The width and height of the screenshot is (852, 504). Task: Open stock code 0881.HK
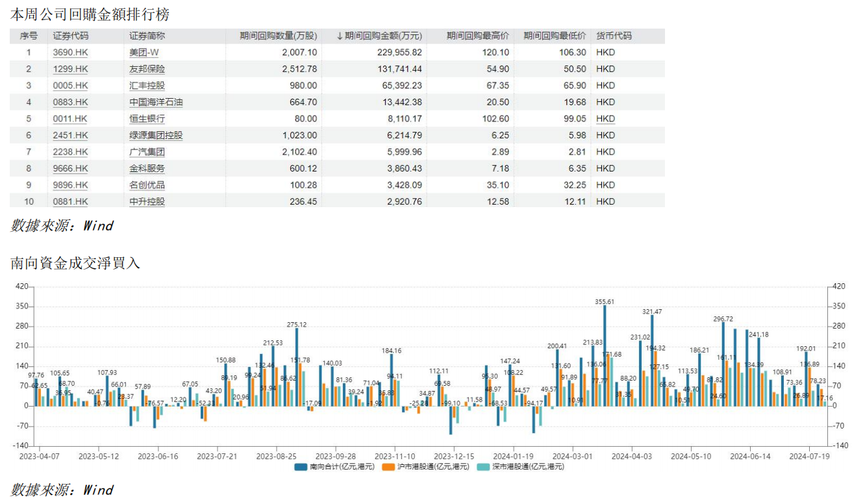70,201
